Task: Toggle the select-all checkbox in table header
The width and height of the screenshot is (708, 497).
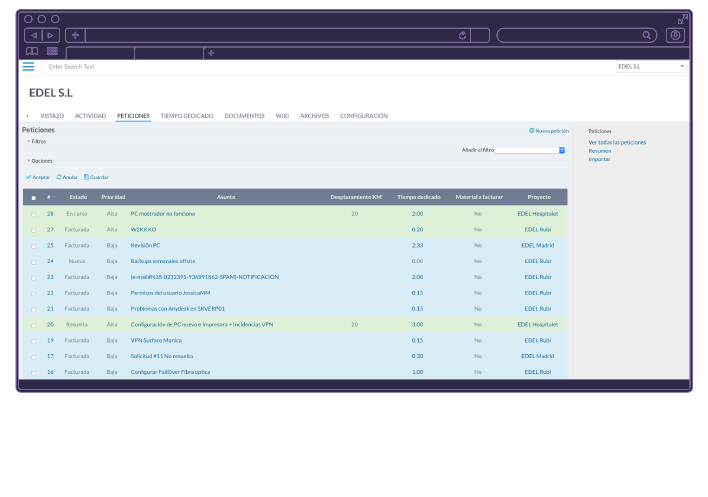Action: pos(33,197)
